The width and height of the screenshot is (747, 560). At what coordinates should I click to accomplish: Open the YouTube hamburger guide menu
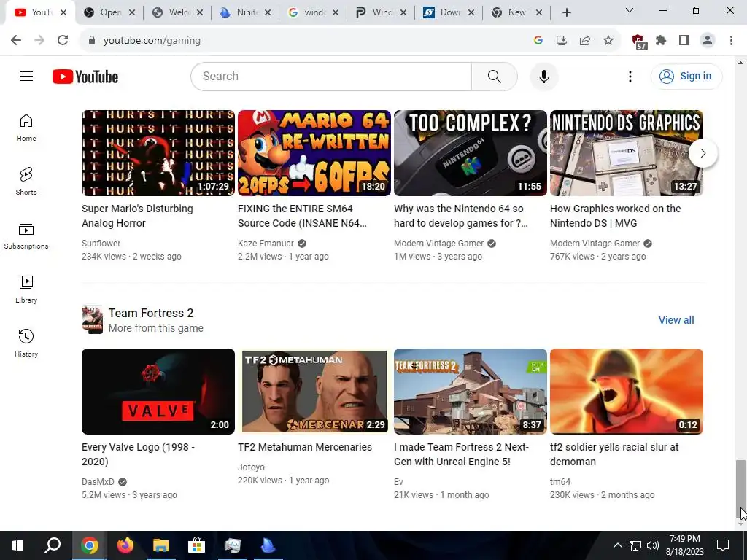[26, 76]
